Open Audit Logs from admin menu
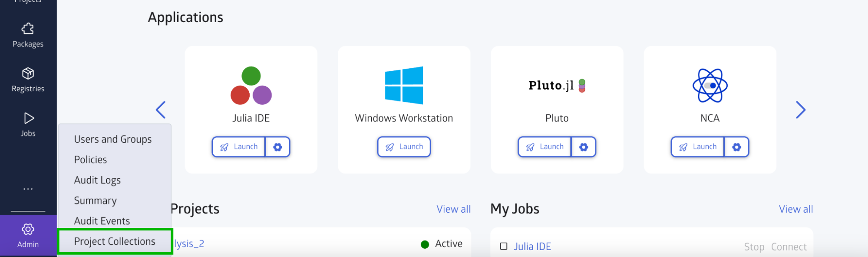 pyautogui.click(x=97, y=180)
